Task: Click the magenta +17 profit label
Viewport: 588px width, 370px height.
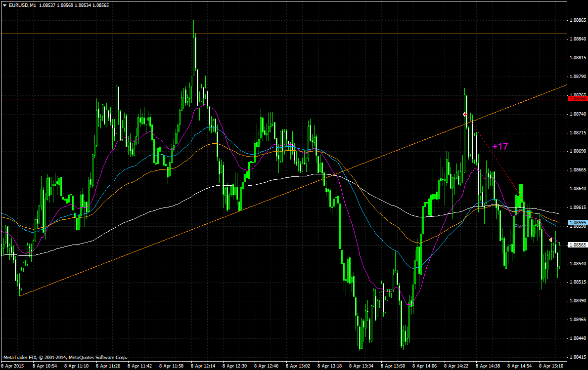Action: 500,146
